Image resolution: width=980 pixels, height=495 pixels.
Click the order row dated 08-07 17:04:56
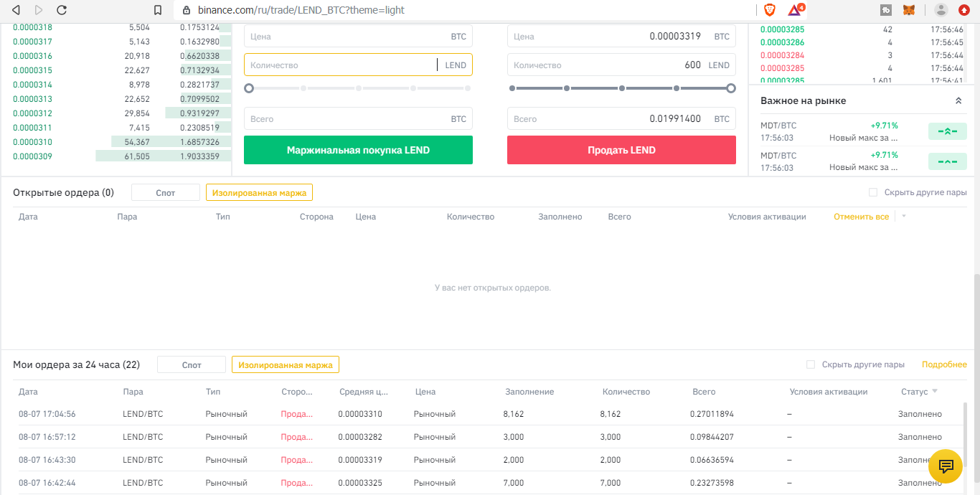pos(488,414)
